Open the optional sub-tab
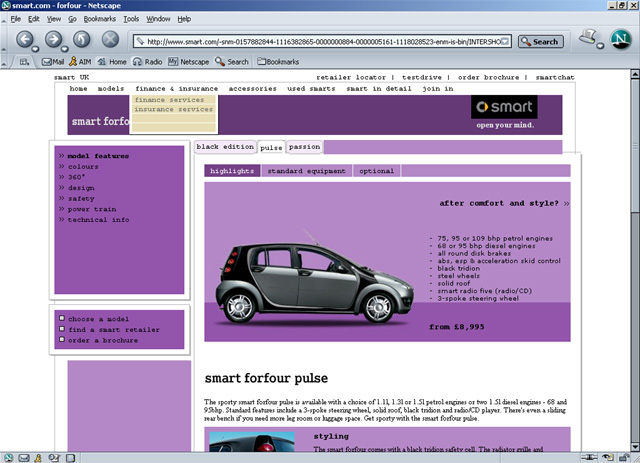Viewport: 640px width, 463px height. pos(376,171)
